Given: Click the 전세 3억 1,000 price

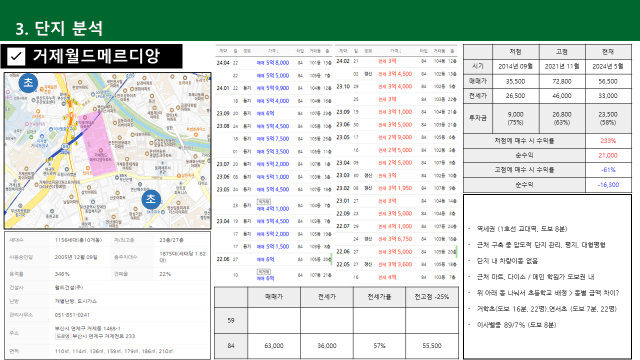Looking at the screenshot, I should coord(395,112).
